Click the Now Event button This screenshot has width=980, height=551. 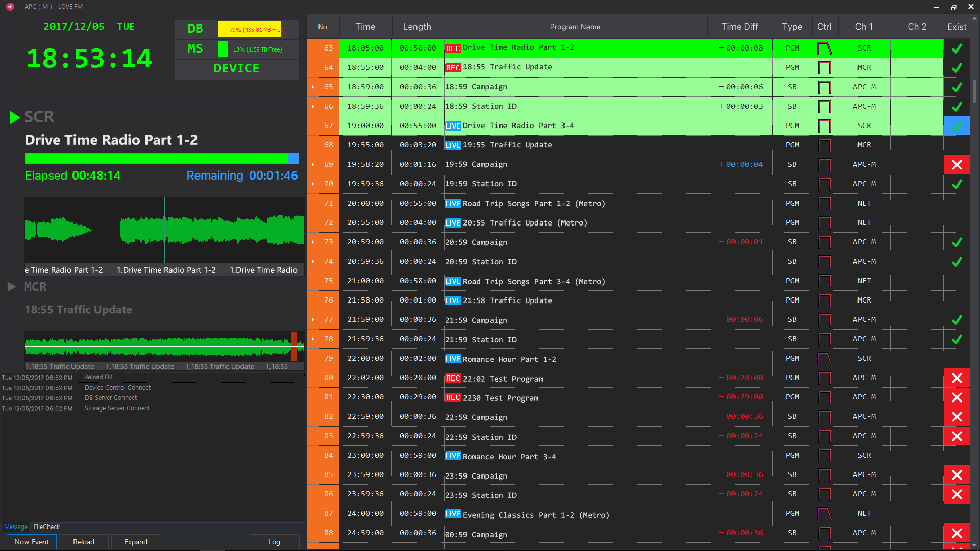tap(32, 542)
